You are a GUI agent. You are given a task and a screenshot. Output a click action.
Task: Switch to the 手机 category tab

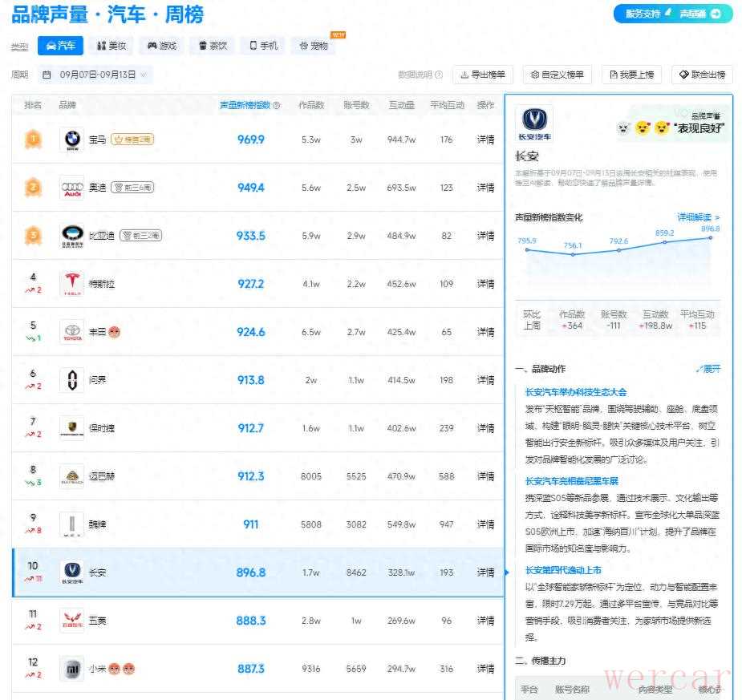coord(263,46)
